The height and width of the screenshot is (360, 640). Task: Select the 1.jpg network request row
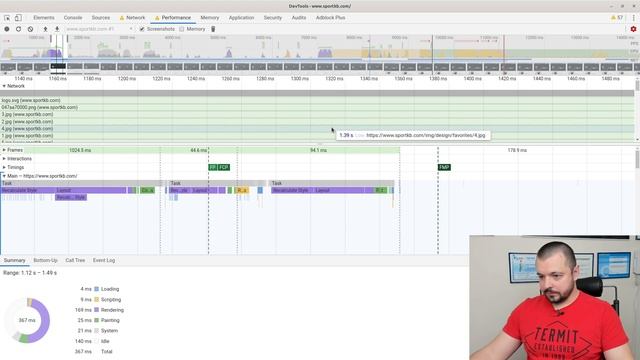pyautogui.click(x=317, y=136)
